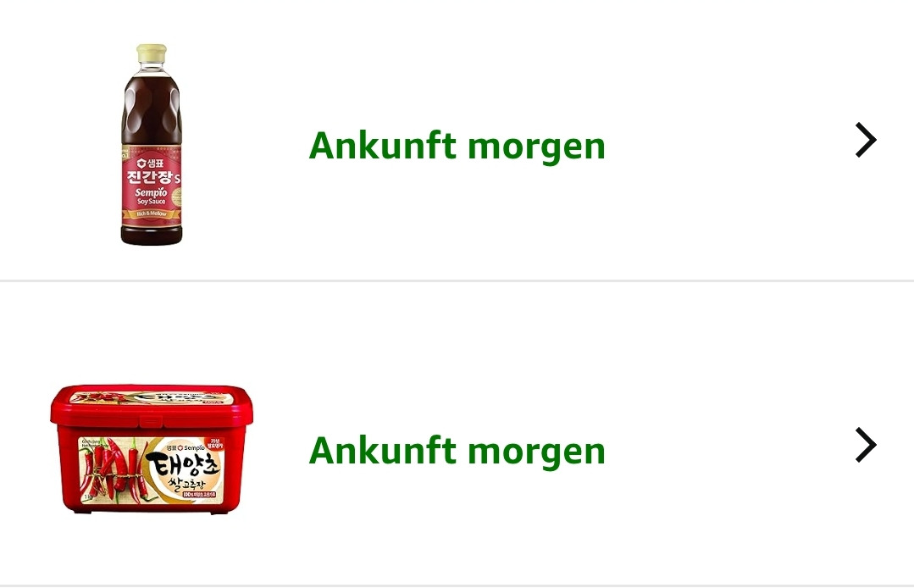
Task: Click the Sempio soy sauce bottle image
Action: click(x=152, y=145)
